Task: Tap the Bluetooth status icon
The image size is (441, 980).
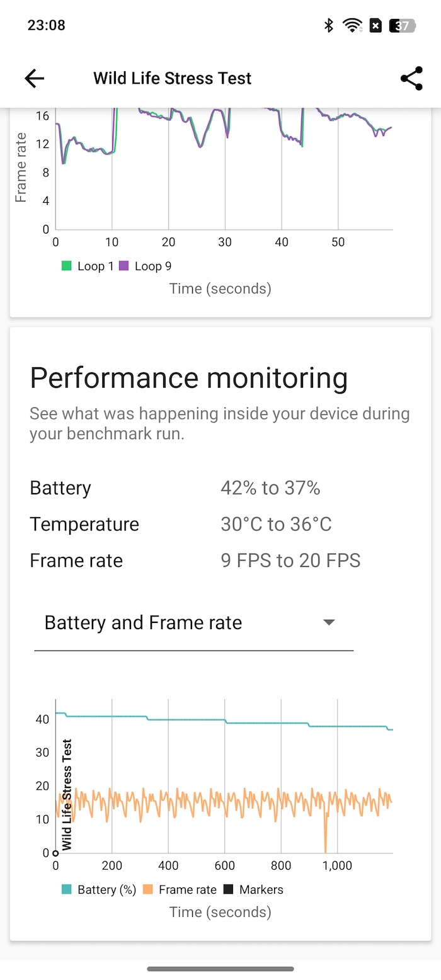Action: pyautogui.click(x=328, y=26)
